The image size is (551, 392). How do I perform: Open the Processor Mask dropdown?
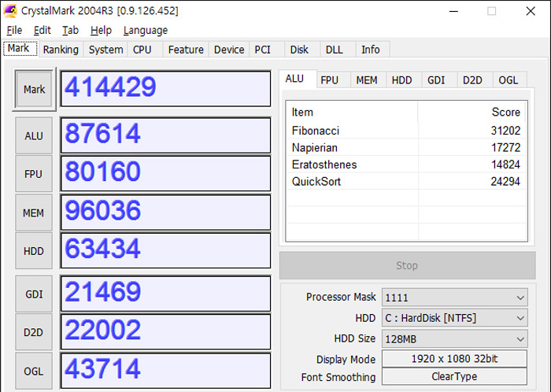pos(455,298)
